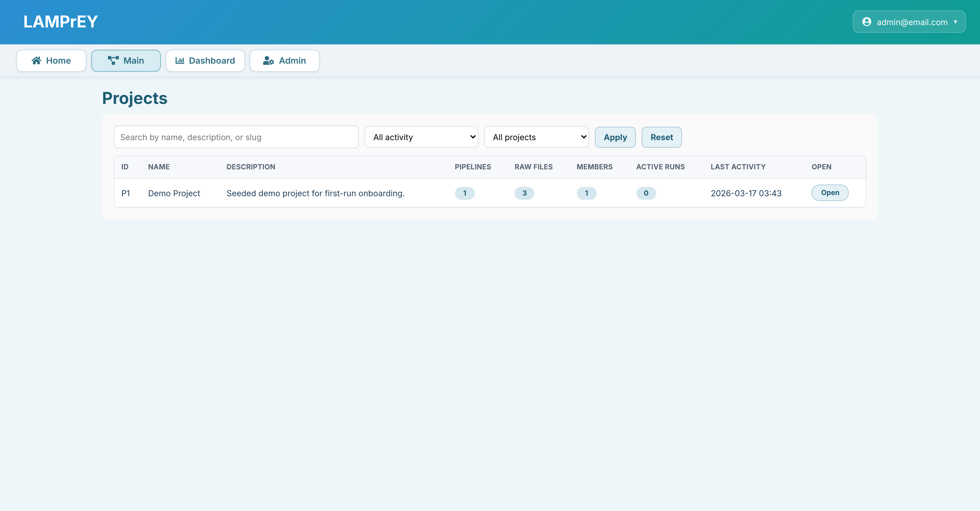Click the Pipelines count badge
The height and width of the screenshot is (511, 980).
(464, 193)
